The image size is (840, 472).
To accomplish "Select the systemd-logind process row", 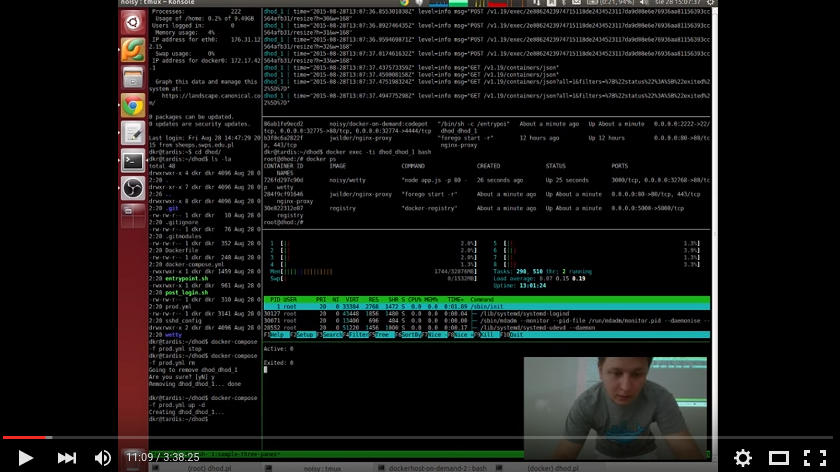I will (x=486, y=313).
